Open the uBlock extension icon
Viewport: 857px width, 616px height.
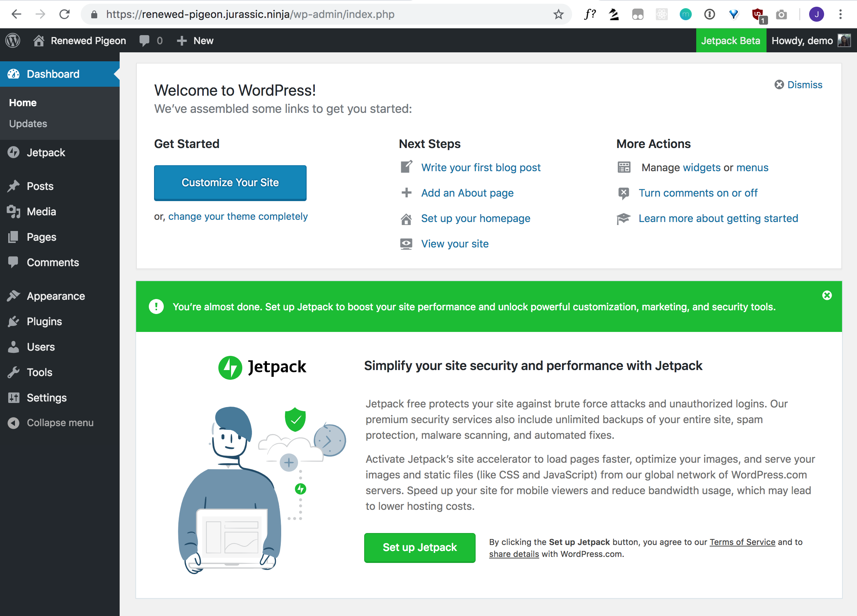(757, 14)
